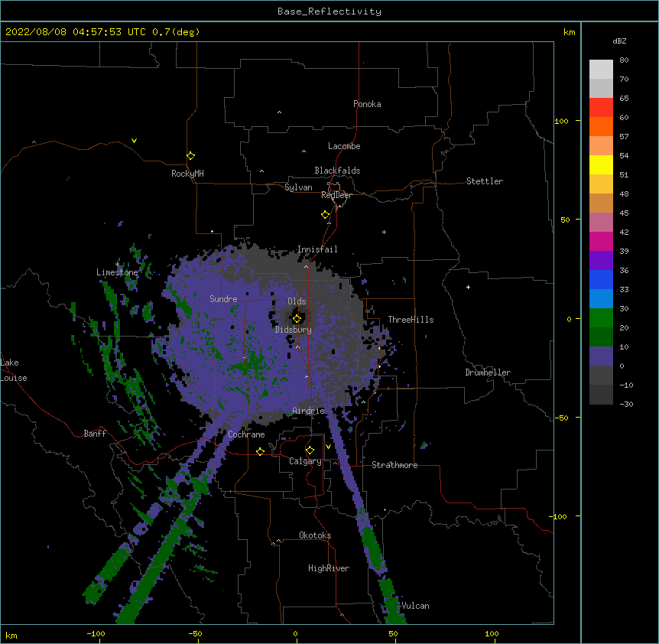Click the Lacombe label
The width and height of the screenshot is (659, 644).
click(344, 146)
